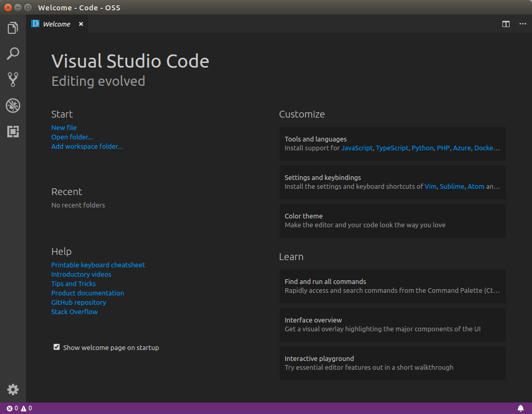This screenshot has height=414, width=532.
Task: Minimize the Code - OSS window
Action: tap(18, 7)
